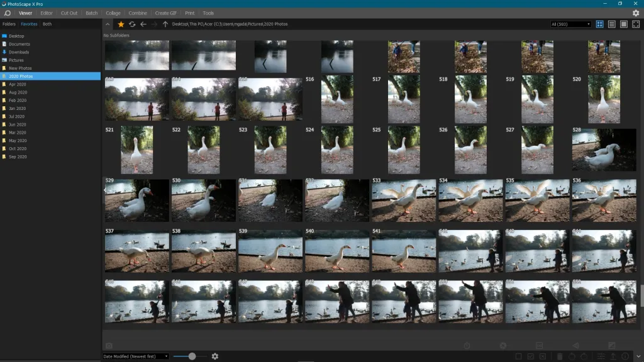Screen dimensions: 644x362
Task: Deselect all photos with the empty-box icon
Action: [518, 356]
